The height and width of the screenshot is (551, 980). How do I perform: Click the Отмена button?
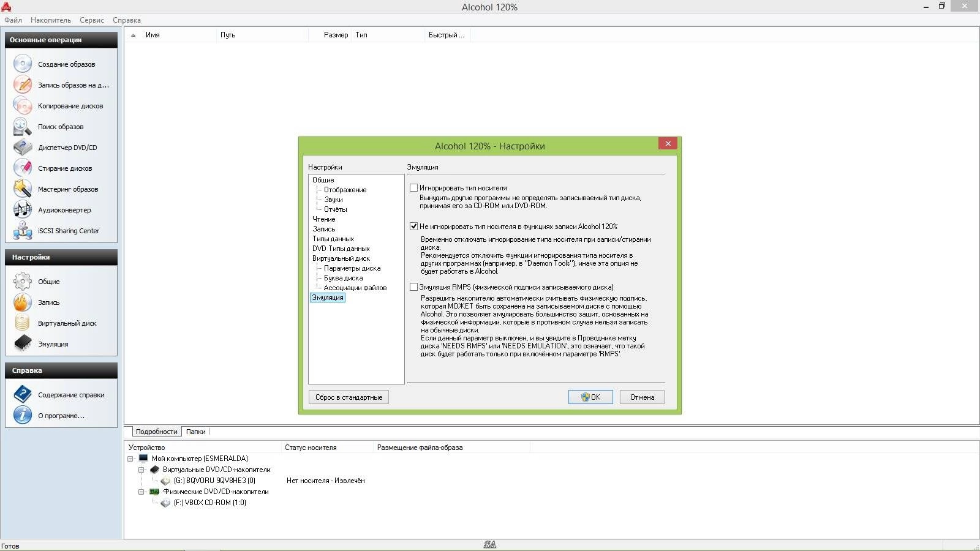(642, 397)
